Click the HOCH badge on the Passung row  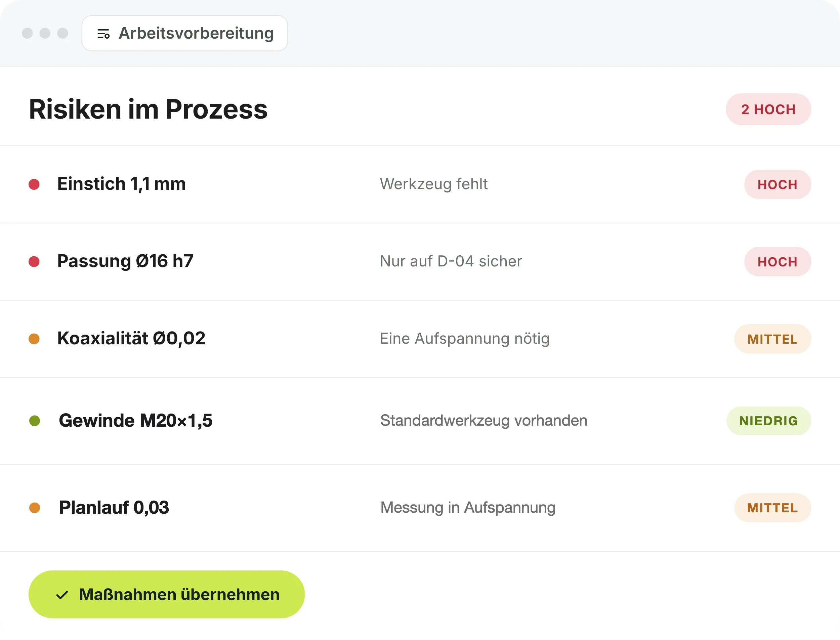(x=778, y=262)
